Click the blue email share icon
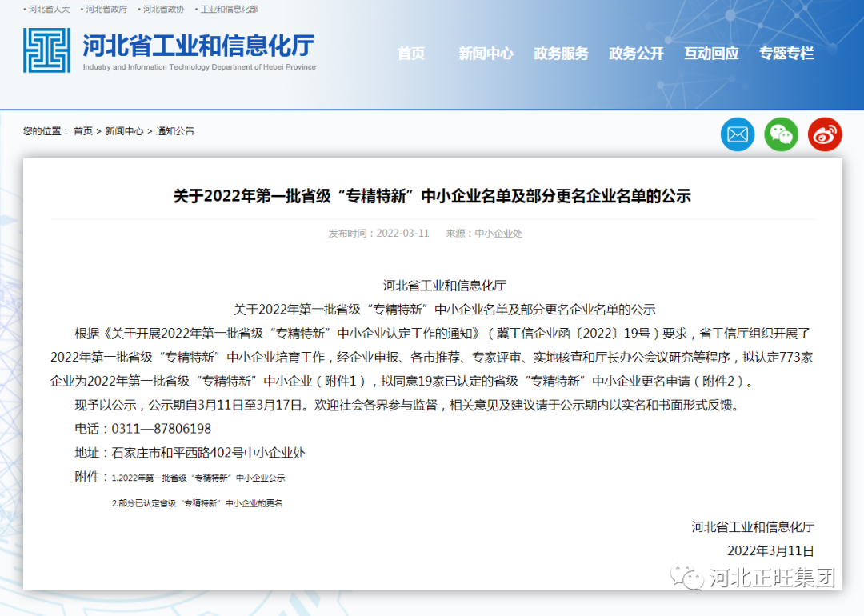The image size is (864, 616). click(737, 134)
